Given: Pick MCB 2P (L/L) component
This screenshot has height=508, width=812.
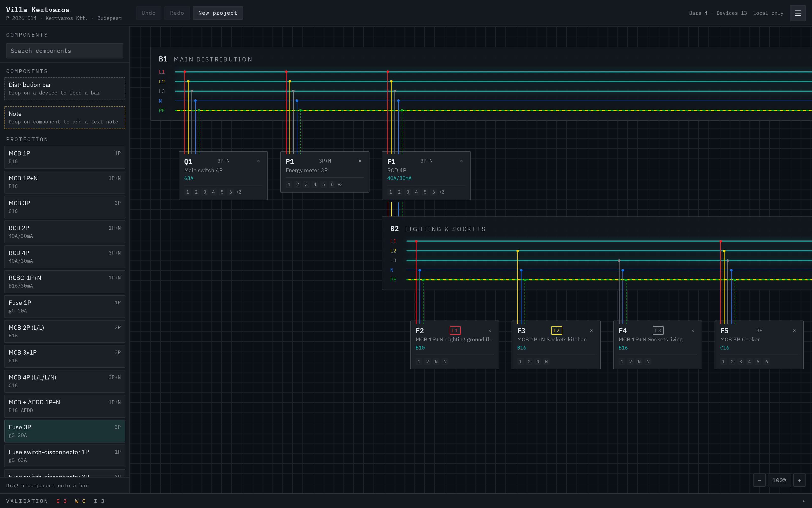Looking at the screenshot, I should coord(64,331).
